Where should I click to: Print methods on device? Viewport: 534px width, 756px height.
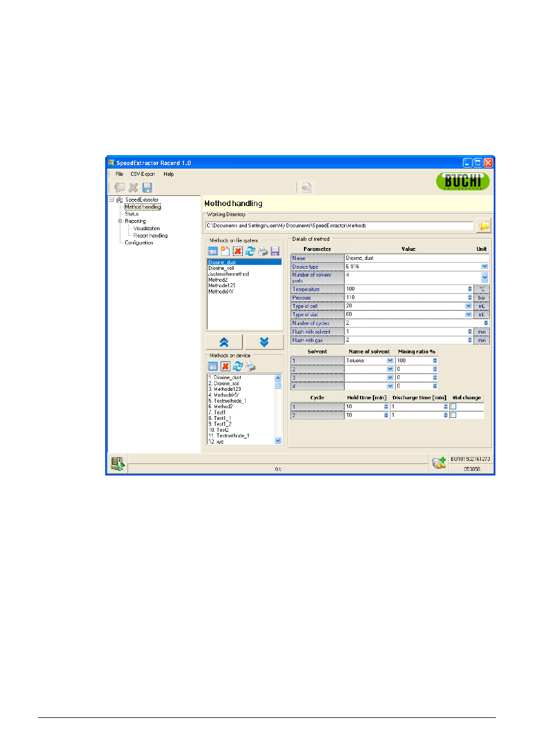(x=251, y=366)
